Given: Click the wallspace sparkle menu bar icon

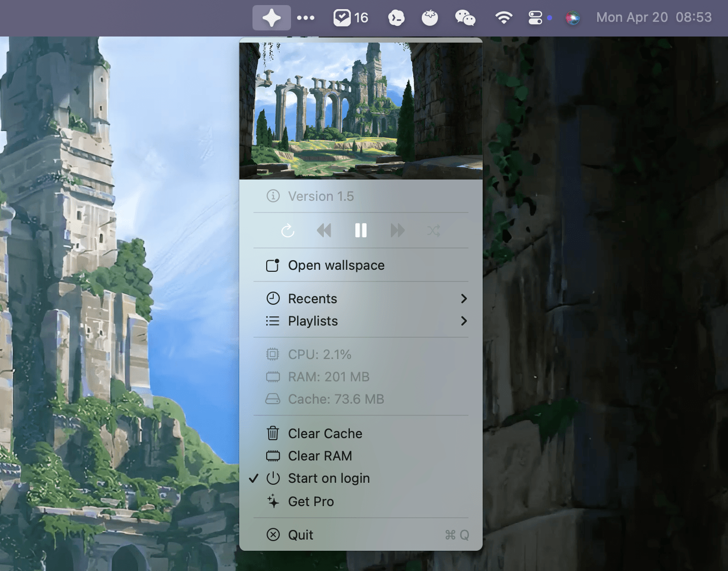Looking at the screenshot, I should coord(271,18).
